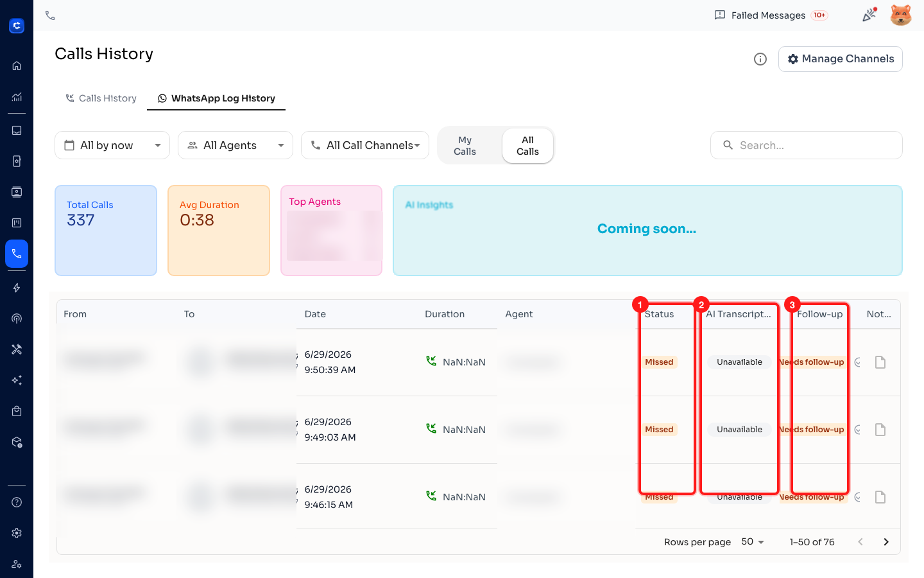Click the highlighted phone calls sidebar icon

click(17, 254)
